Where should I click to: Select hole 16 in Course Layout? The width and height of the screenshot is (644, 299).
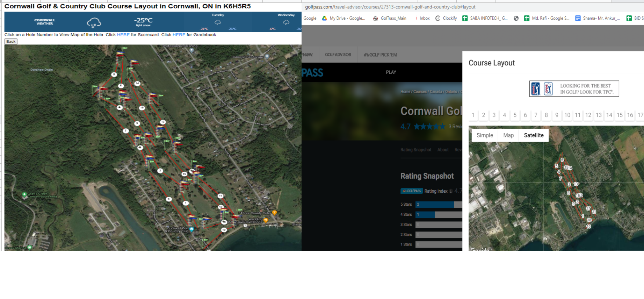click(x=630, y=115)
